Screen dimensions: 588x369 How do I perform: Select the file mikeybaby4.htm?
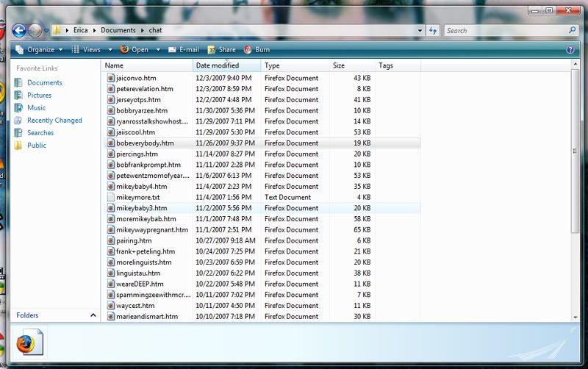coord(141,187)
